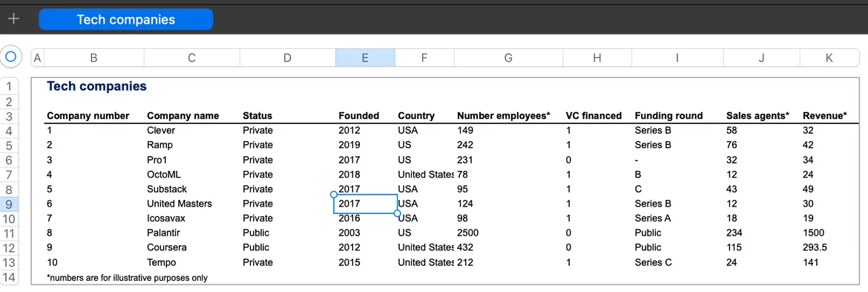The height and width of the screenshot is (292, 868).
Task: Click the revenue value 293.5
Action: (815, 247)
